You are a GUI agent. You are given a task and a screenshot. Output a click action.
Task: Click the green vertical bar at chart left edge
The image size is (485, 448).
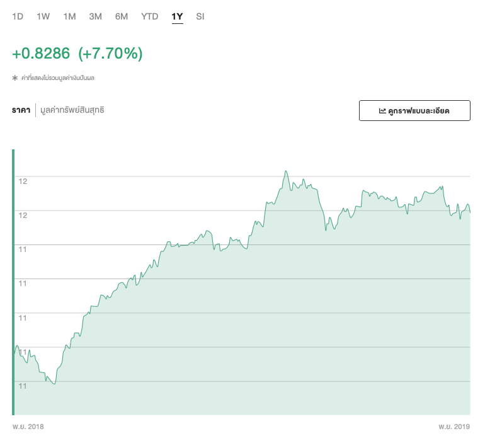[13, 282]
